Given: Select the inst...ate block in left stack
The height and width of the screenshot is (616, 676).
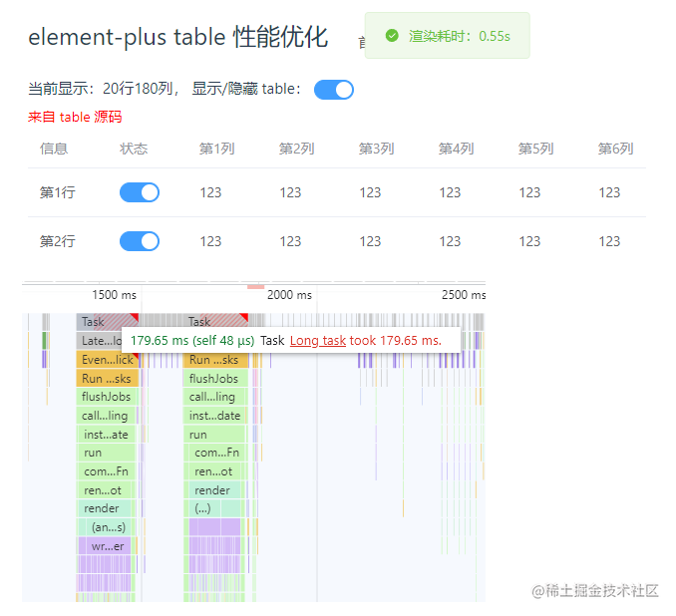Looking at the screenshot, I should (x=106, y=435).
